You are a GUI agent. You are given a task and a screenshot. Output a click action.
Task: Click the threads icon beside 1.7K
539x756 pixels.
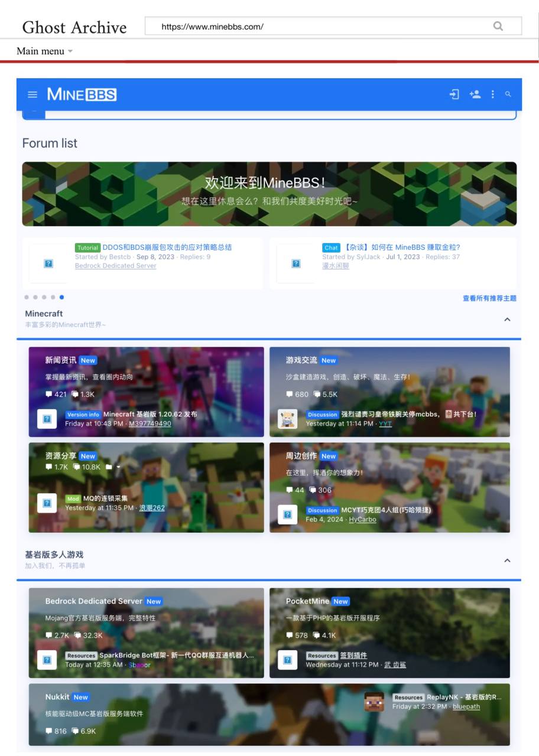pos(48,467)
